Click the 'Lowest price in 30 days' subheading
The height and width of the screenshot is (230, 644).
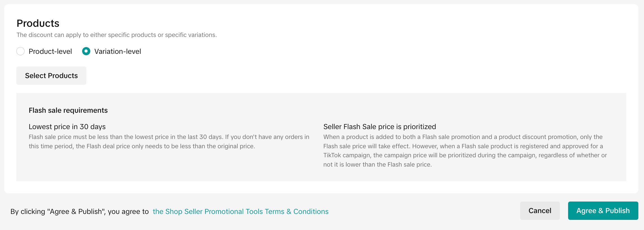(x=67, y=127)
